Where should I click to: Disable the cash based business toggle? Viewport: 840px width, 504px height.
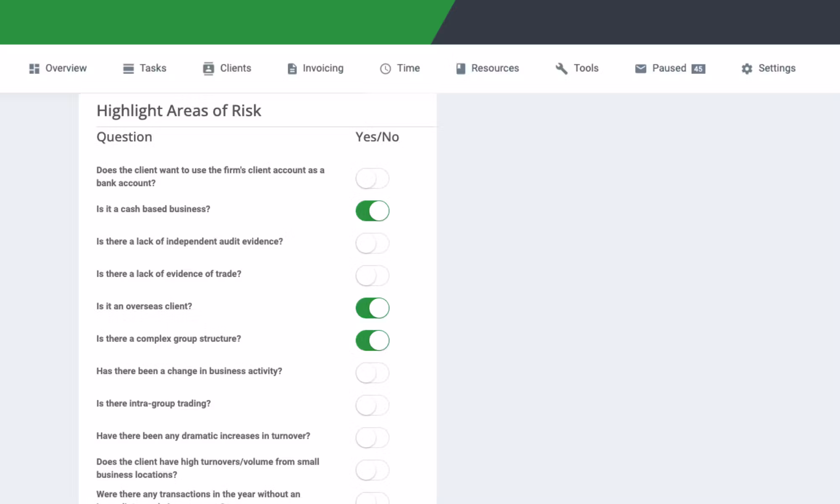[x=372, y=210]
